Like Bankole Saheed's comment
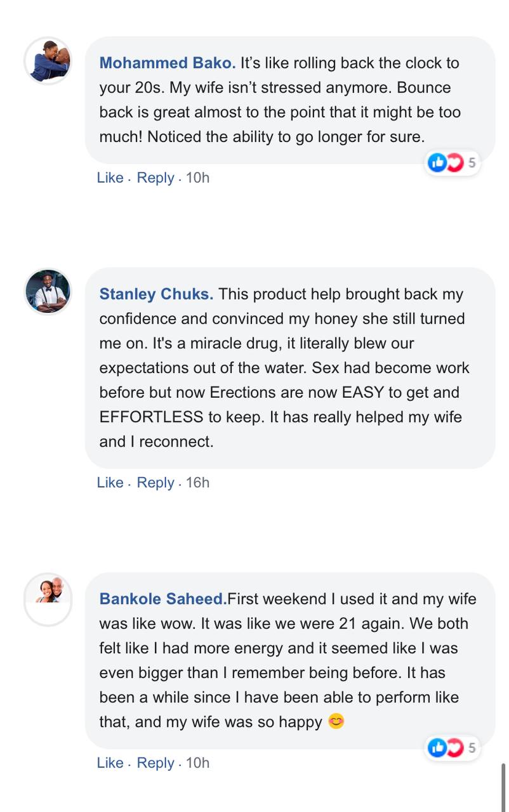 [x=110, y=763]
